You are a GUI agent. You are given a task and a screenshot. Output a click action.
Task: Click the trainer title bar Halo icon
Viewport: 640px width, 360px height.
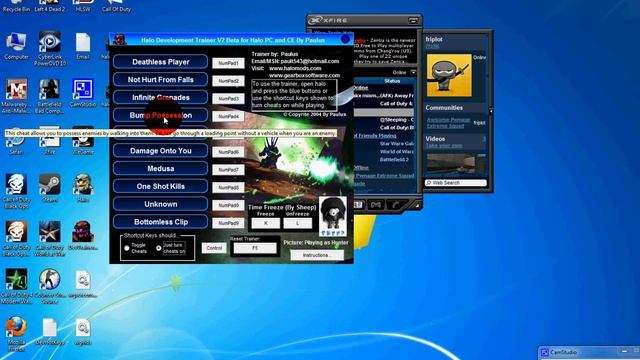(x=120, y=40)
